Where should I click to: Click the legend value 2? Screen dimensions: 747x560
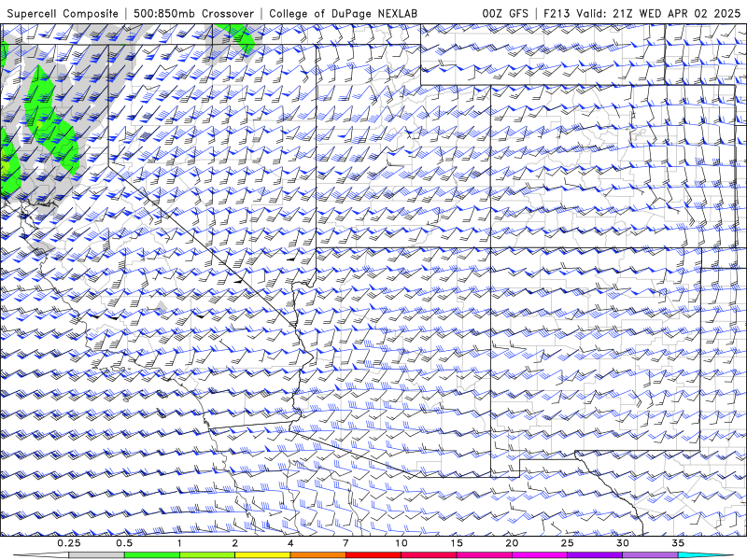click(x=235, y=543)
